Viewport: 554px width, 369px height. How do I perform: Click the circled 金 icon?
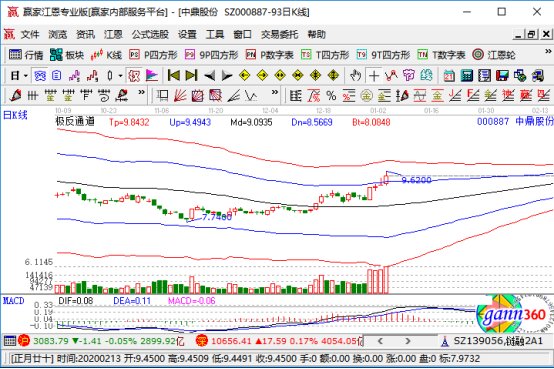(367, 95)
